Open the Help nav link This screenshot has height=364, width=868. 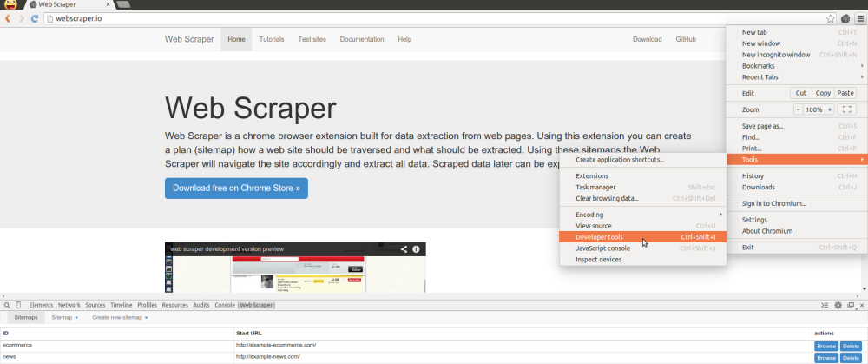click(x=404, y=39)
